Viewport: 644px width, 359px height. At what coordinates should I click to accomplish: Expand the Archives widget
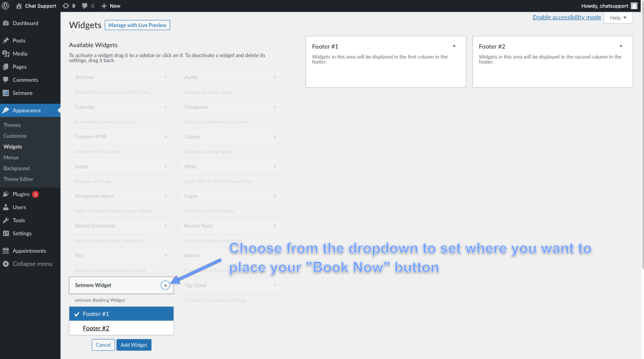coord(166,77)
